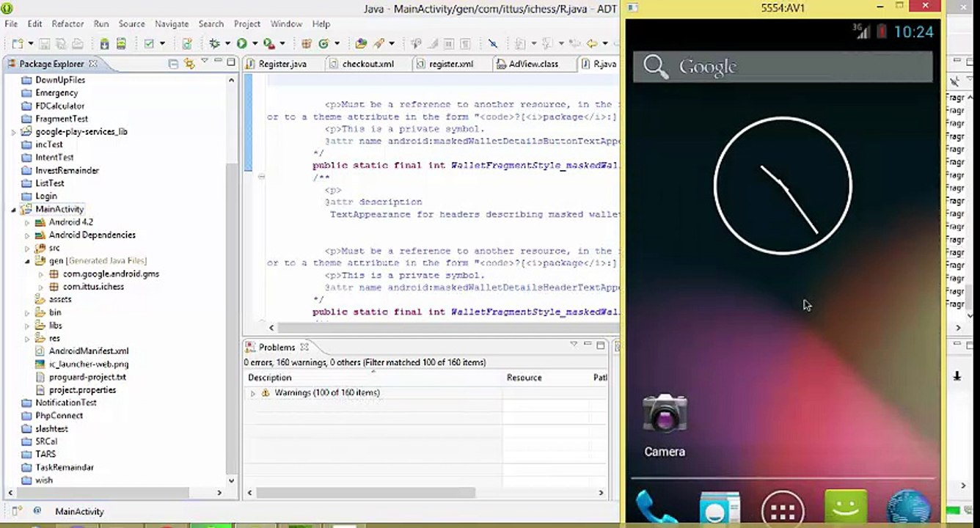
Task: Open the app drawer in emulator dock
Action: [x=783, y=509]
